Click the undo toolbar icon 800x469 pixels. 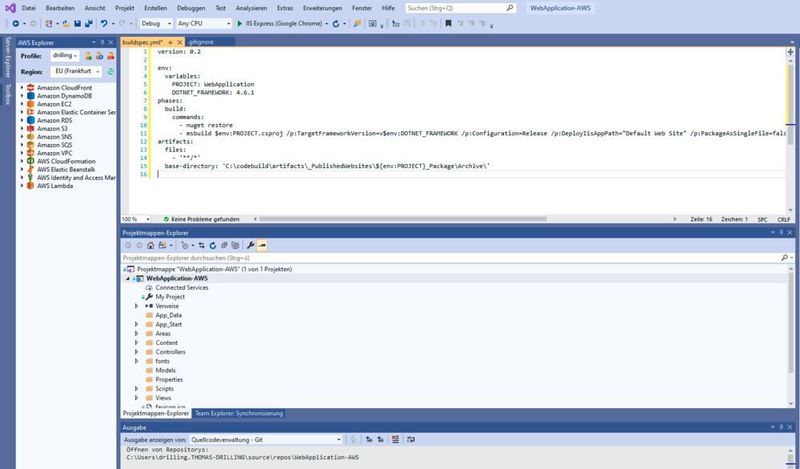[104, 23]
